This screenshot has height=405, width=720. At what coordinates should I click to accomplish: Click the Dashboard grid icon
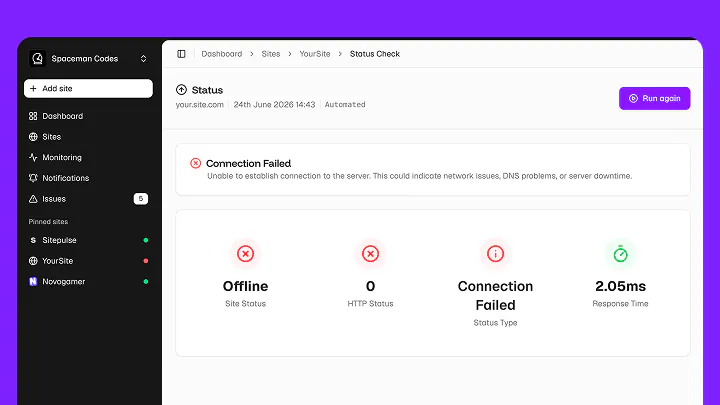point(33,116)
